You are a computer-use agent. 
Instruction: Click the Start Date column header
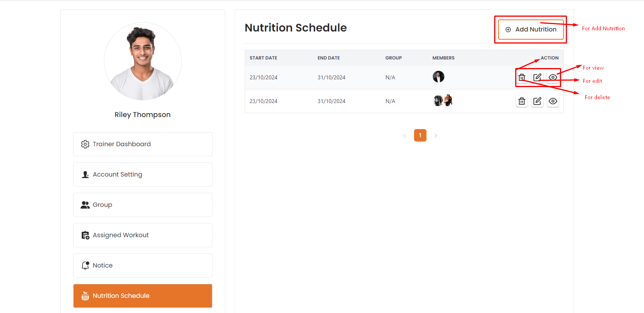click(263, 58)
